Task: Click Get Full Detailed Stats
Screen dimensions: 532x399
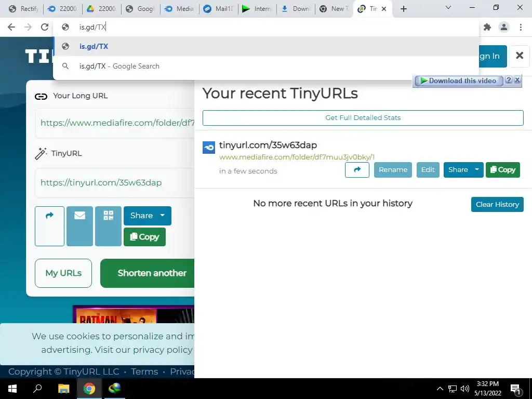Action: tap(363, 118)
